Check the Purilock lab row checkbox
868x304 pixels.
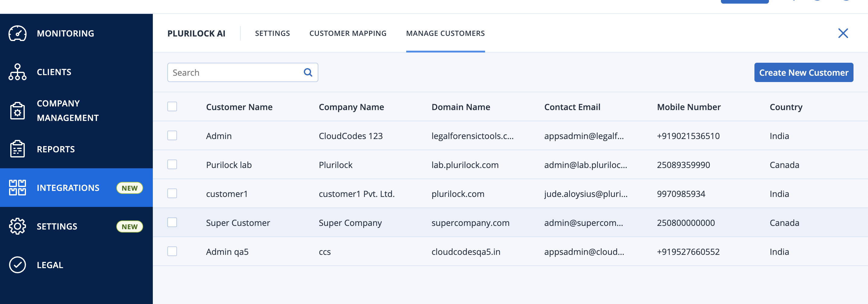click(172, 165)
